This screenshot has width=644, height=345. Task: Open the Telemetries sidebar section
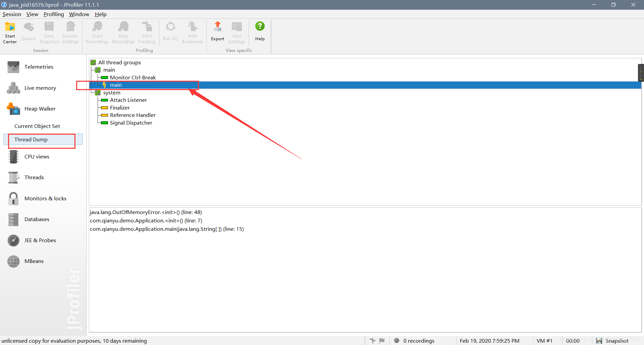tap(39, 67)
